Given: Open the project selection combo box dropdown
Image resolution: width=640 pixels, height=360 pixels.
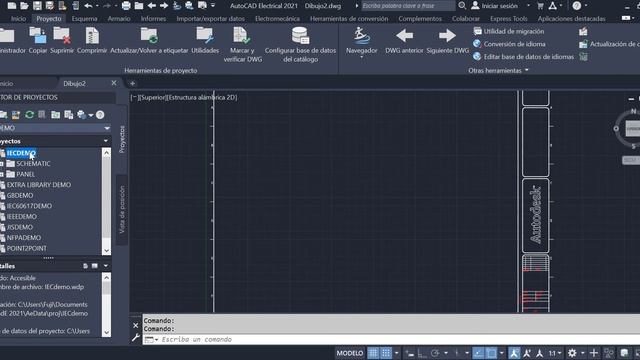Looking at the screenshot, I should click(107, 128).
